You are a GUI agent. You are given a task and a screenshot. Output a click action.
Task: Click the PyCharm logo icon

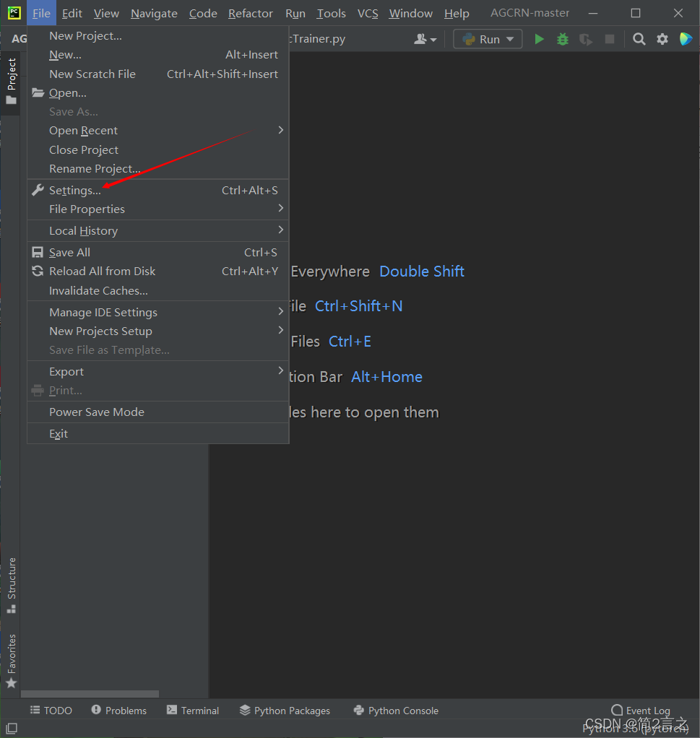[x=14, y=13]
